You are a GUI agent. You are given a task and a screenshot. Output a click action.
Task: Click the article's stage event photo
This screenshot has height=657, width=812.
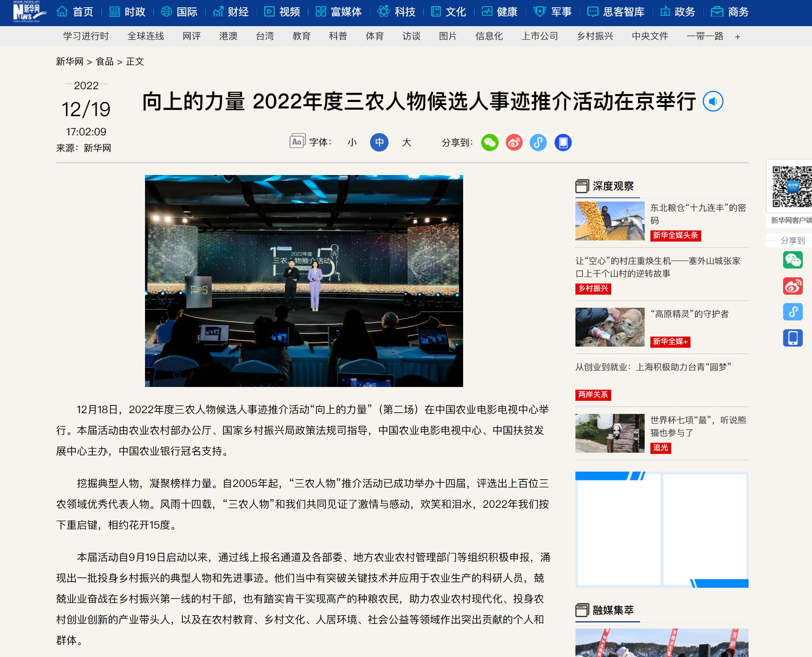304,281
